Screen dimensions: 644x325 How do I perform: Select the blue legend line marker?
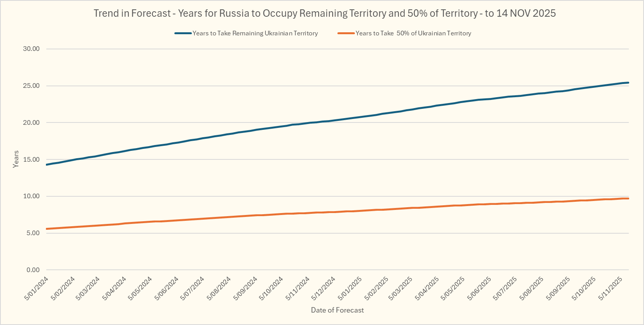point(183,33)
